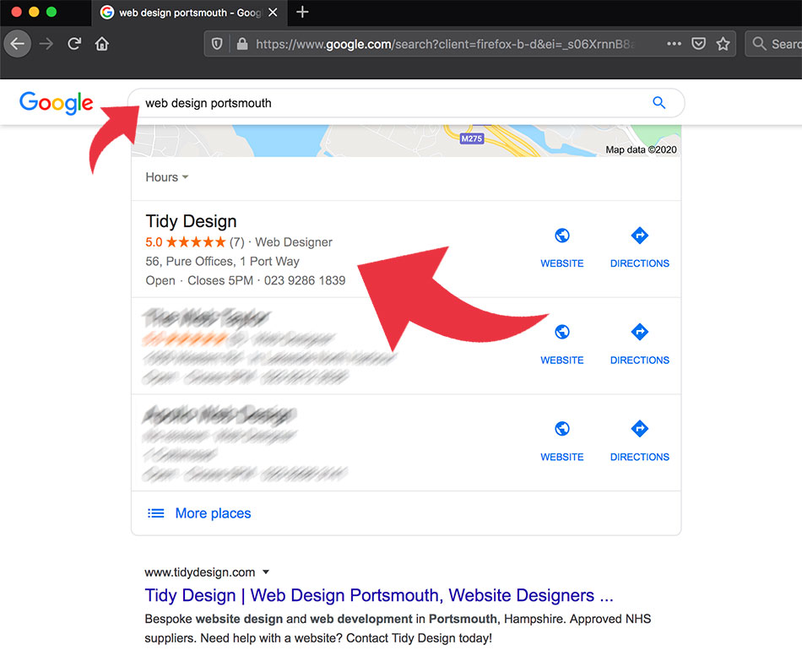
Task: Save the page to Pocket
Action: point(697,43)
